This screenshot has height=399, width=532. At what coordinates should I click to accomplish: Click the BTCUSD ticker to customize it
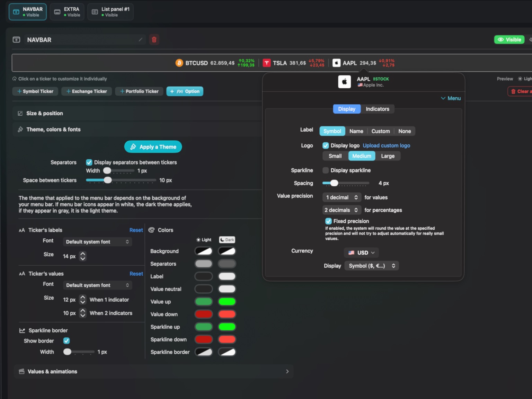tap(215, 63)
